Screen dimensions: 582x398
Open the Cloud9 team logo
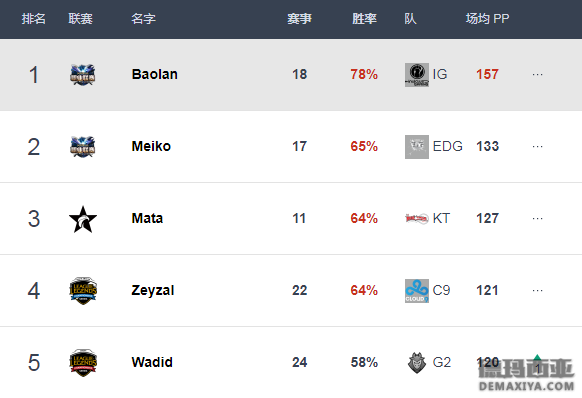pos(417,291)
